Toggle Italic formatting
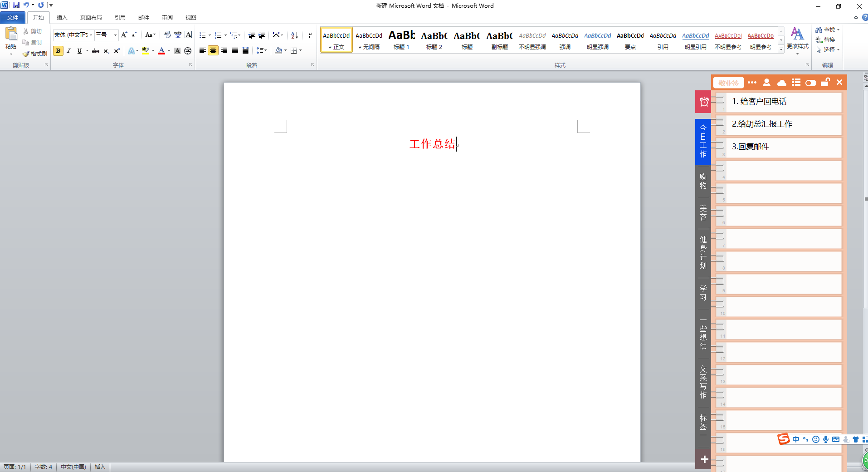Image resolution: width=868 pixels, height=472 pixels. click(x=68, y=51)
